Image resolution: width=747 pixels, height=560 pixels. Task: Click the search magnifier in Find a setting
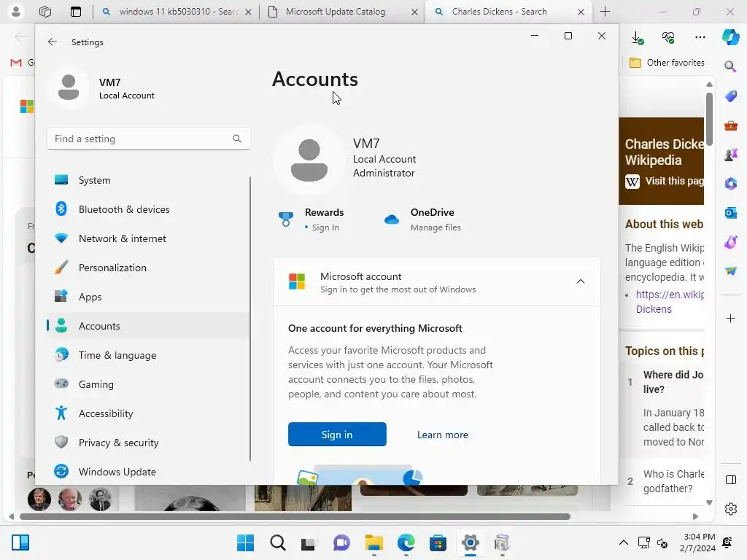click(237, 139)
